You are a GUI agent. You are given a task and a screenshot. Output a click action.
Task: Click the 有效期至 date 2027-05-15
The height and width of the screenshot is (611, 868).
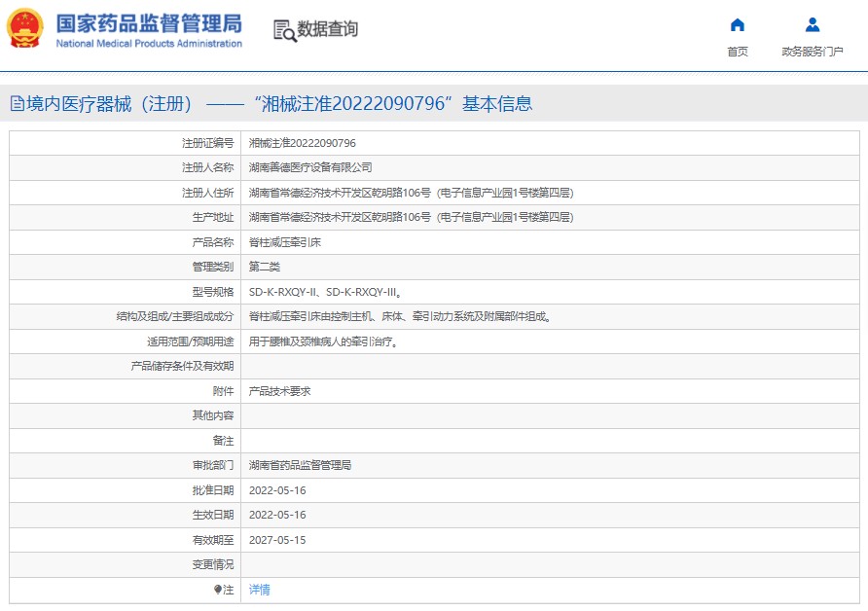click(277, 540)
